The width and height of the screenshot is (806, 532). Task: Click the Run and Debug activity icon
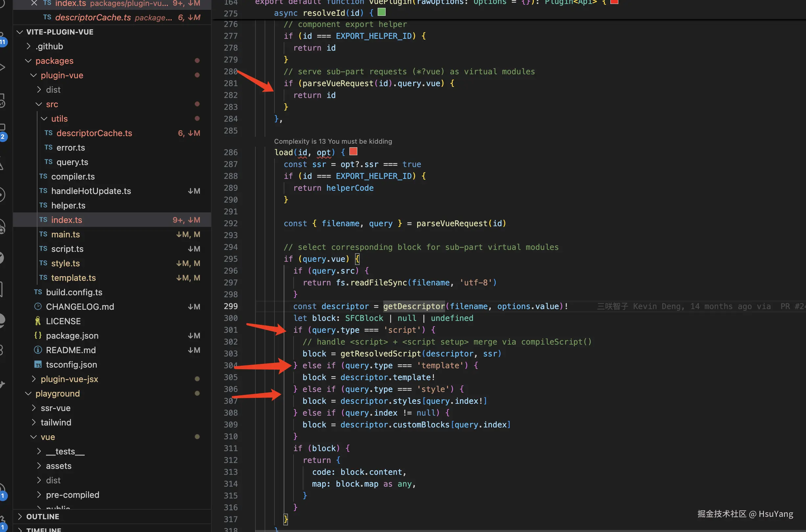(x=2, y=67)
